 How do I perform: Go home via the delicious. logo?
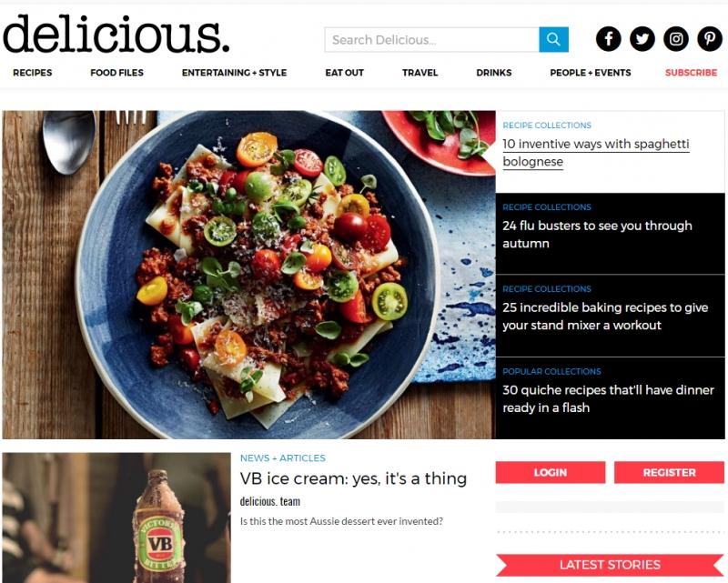click(116, 34)
